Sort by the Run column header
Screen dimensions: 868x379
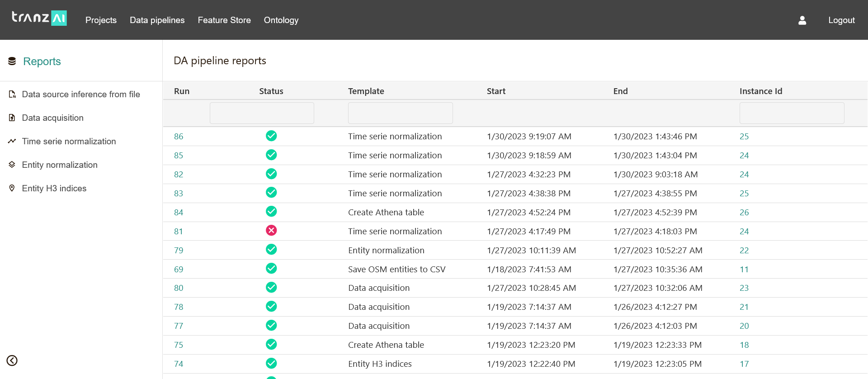pyautogui.click(x=182, y=91)
